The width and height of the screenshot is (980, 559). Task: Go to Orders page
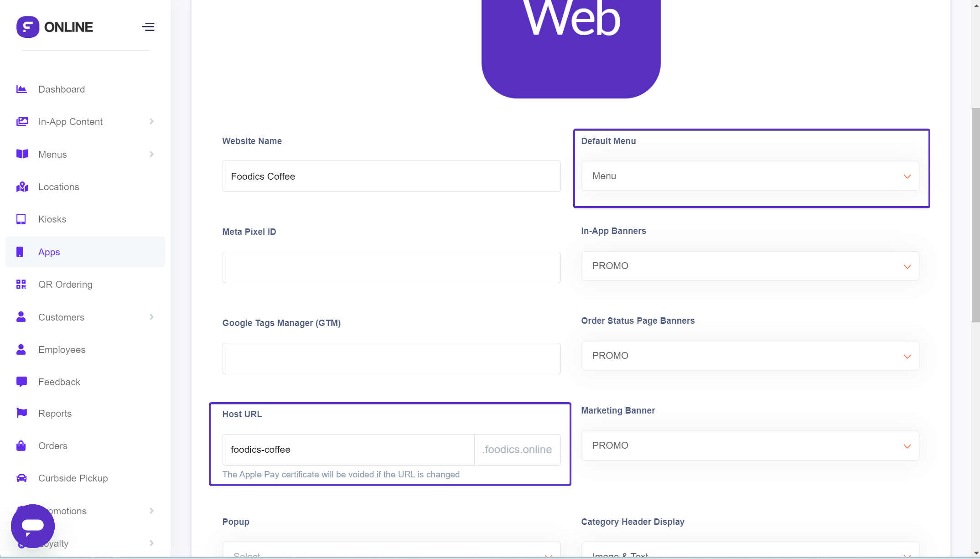pyautogui.click(x=53, y=446)
